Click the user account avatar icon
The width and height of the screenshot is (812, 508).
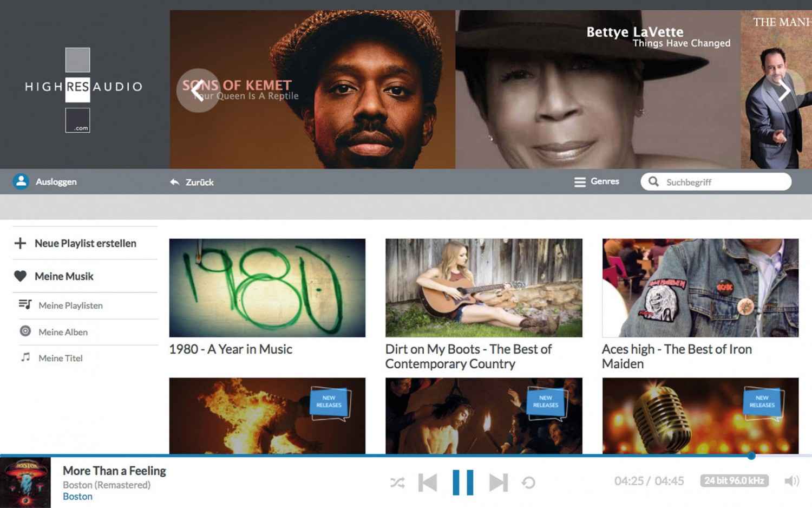21,181
